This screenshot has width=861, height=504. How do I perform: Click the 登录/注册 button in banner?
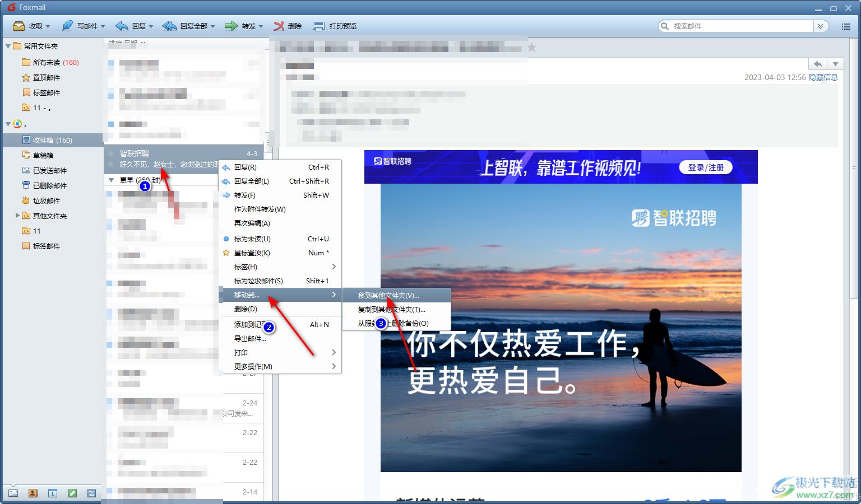[706, 167]
